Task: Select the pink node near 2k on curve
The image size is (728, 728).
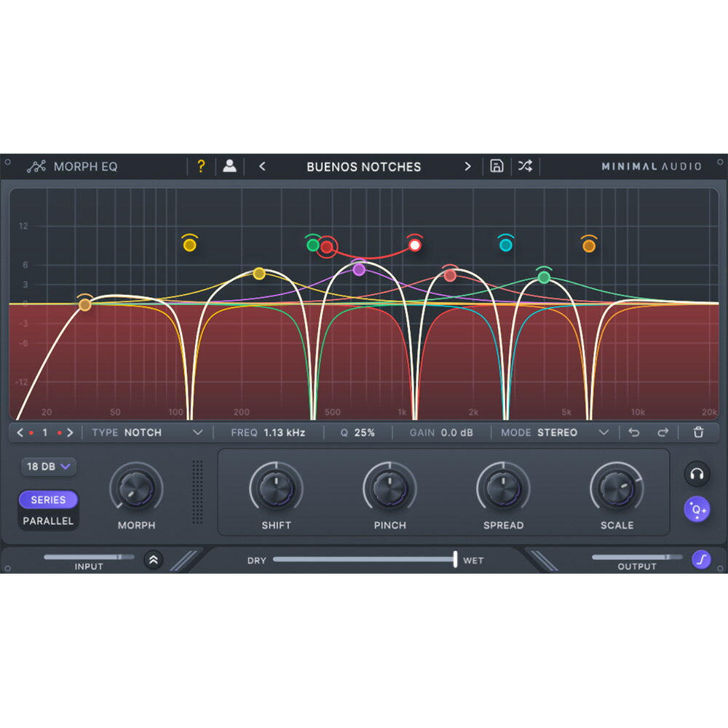Action: (x=449, y=276)
